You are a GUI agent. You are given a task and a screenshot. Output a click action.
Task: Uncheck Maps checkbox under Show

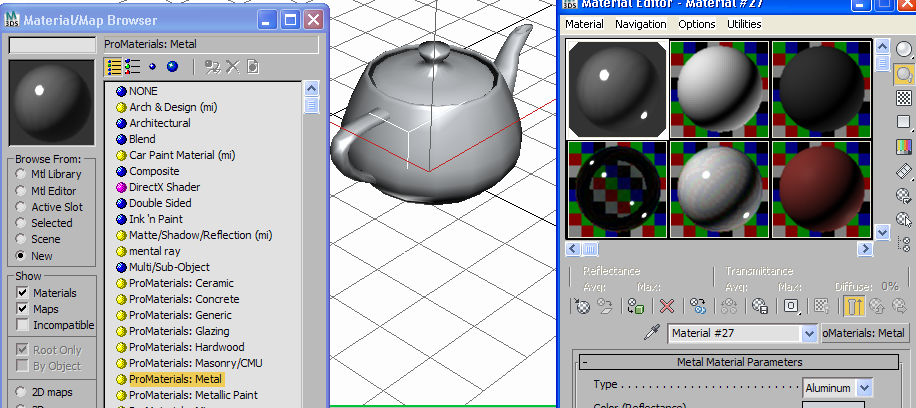pos(22,309)
